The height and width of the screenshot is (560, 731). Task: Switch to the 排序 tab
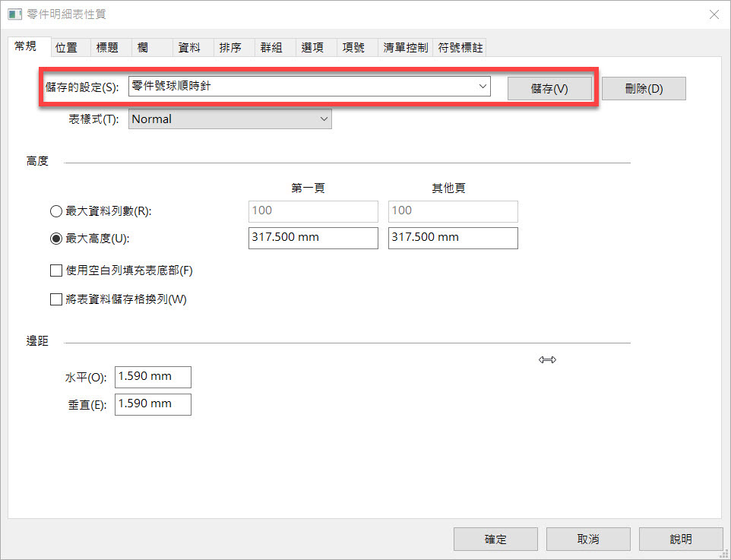(230, 47)
